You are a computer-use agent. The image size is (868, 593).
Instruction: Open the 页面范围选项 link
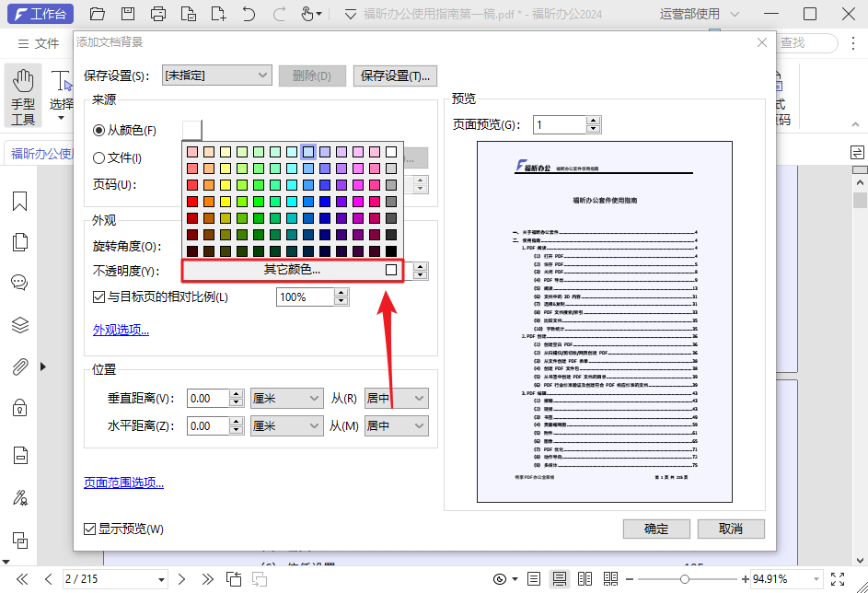(123, 483)
